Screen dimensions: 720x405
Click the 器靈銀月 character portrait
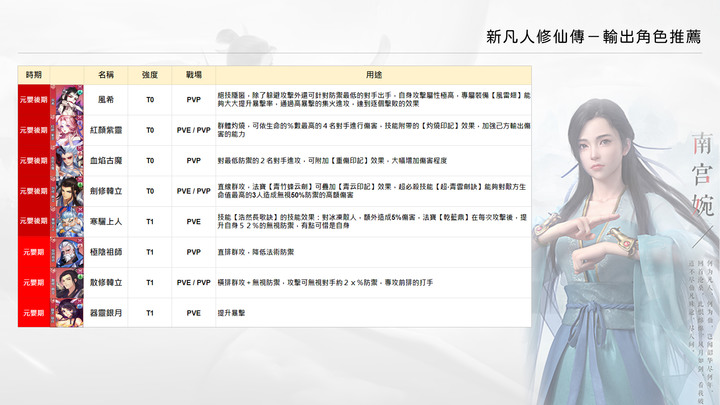click(70, 313)
